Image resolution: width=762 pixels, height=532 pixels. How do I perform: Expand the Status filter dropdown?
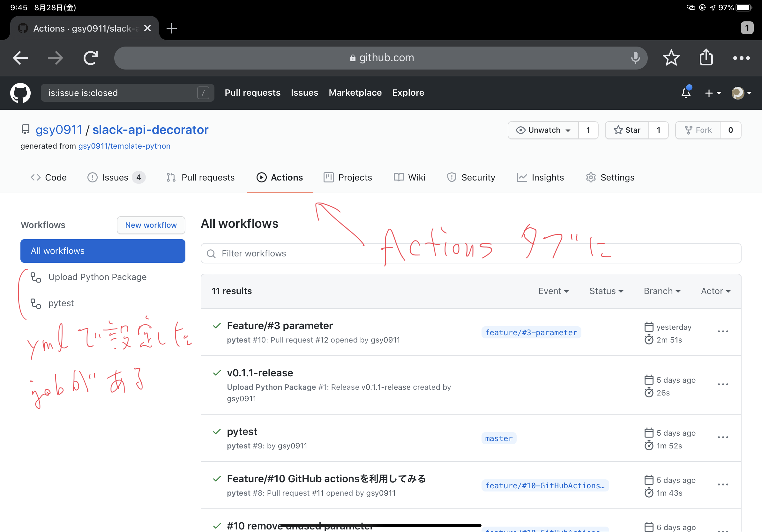pyautogui.click(x=606, y=291)
